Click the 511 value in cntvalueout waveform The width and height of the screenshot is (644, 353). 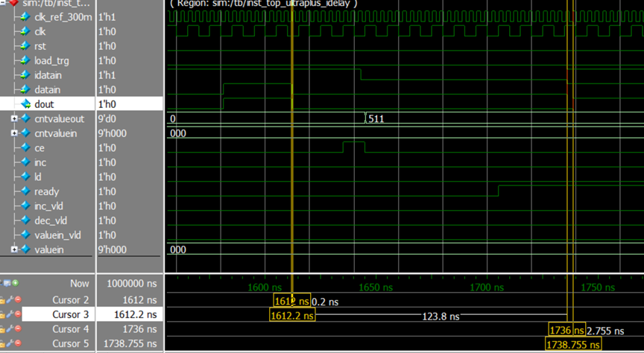click(x=376, y=119)
